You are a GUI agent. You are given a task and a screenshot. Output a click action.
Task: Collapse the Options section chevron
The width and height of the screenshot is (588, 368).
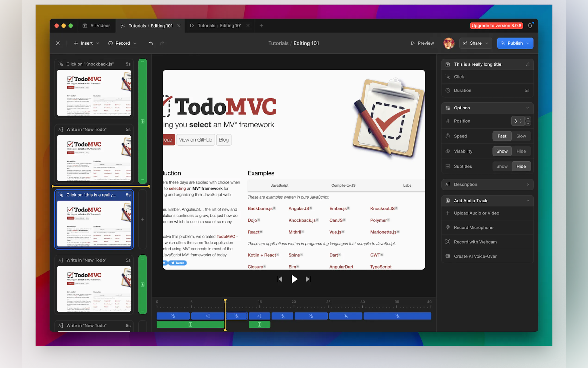(528, 108)
